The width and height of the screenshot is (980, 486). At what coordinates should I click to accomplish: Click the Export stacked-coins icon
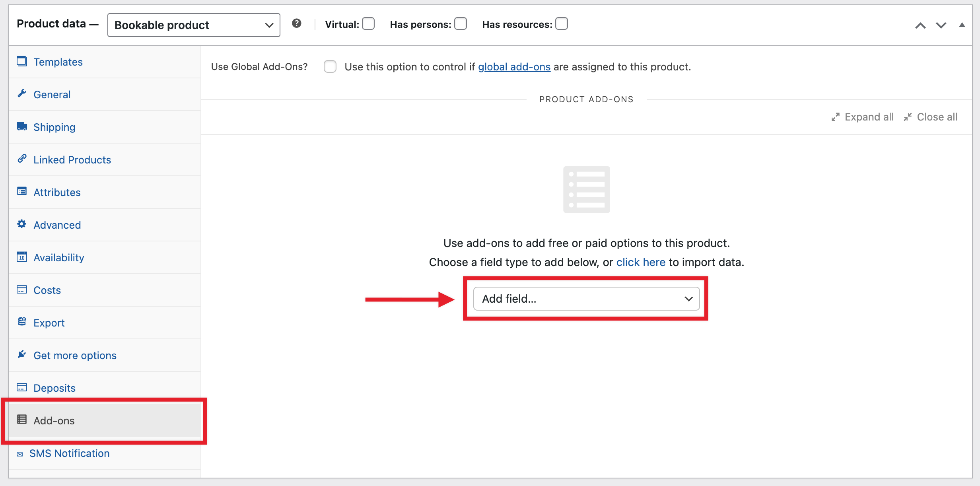pos(22,321)
